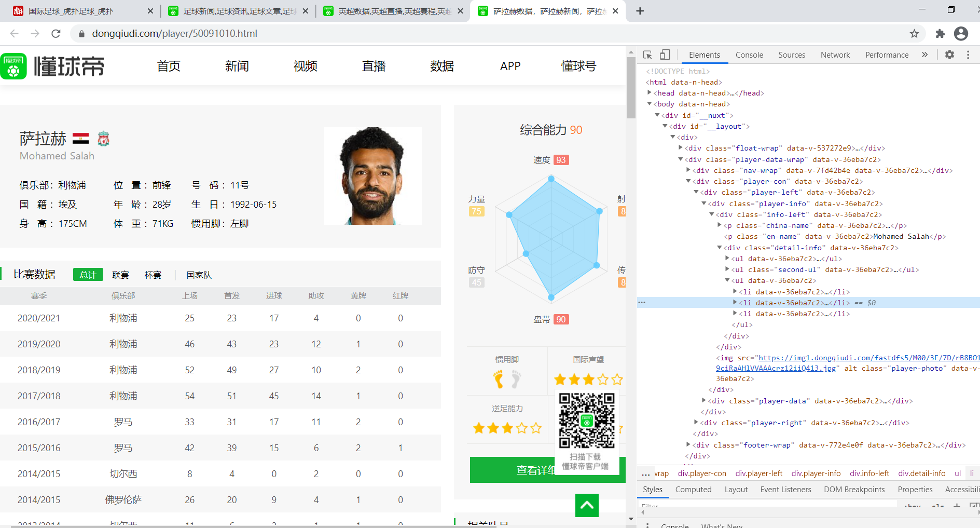Open 数据 in the site navigation

[442, 66]
